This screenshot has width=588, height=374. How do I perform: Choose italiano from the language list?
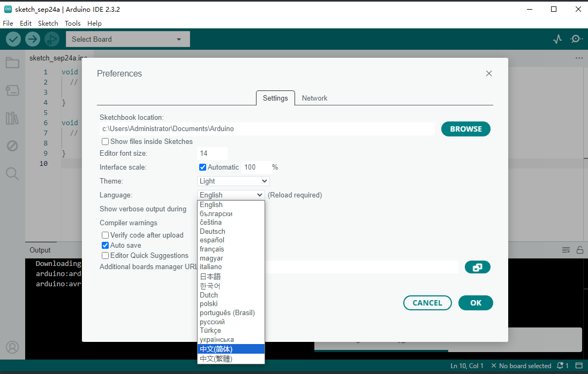(231, 267)
